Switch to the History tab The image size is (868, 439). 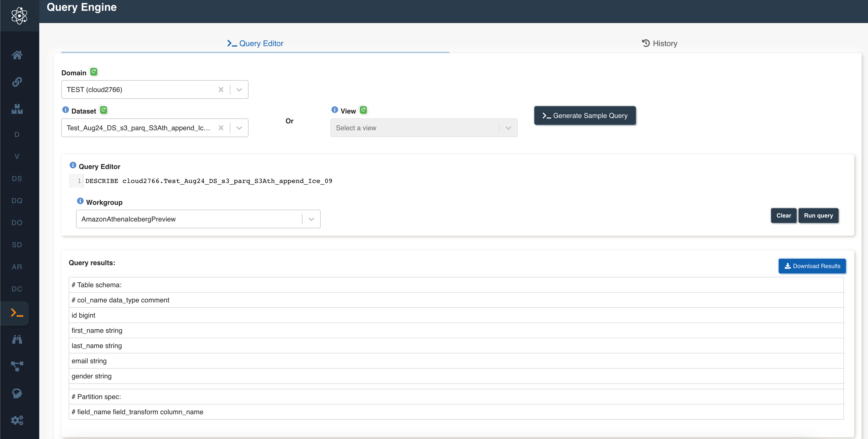(659, 43)
